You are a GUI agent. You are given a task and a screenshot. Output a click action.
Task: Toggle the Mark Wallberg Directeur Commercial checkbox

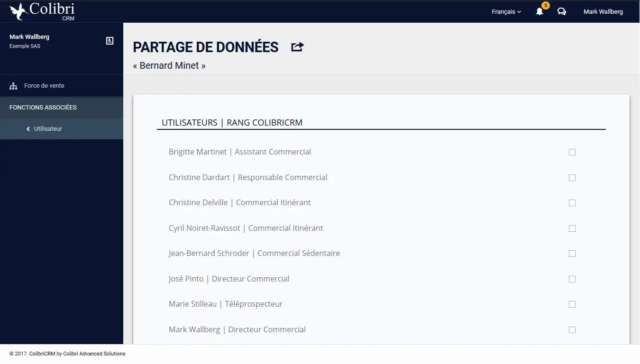[x=572, y=330]
